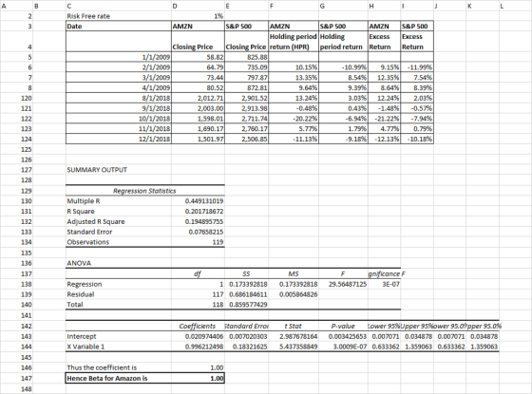Select column header G
The width and height of the screenshot is (532, 394).
(343, 6)
